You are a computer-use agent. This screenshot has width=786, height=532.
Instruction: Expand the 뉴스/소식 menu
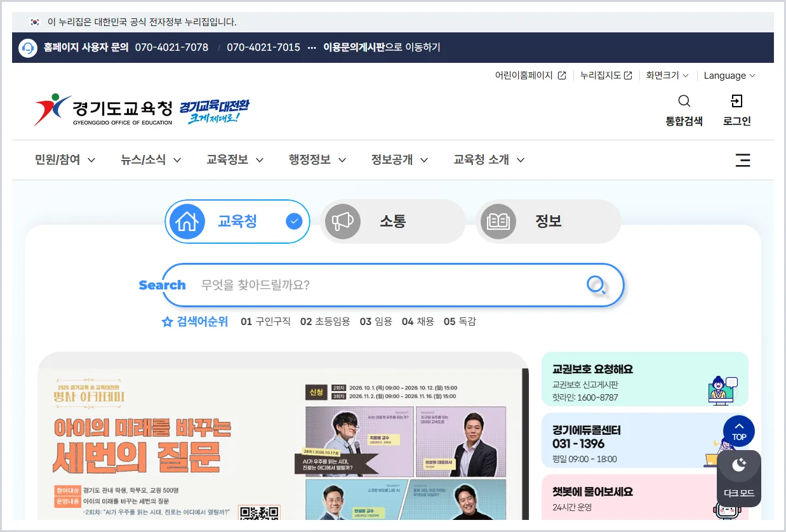pyautogui.click(x=150, y=160)
